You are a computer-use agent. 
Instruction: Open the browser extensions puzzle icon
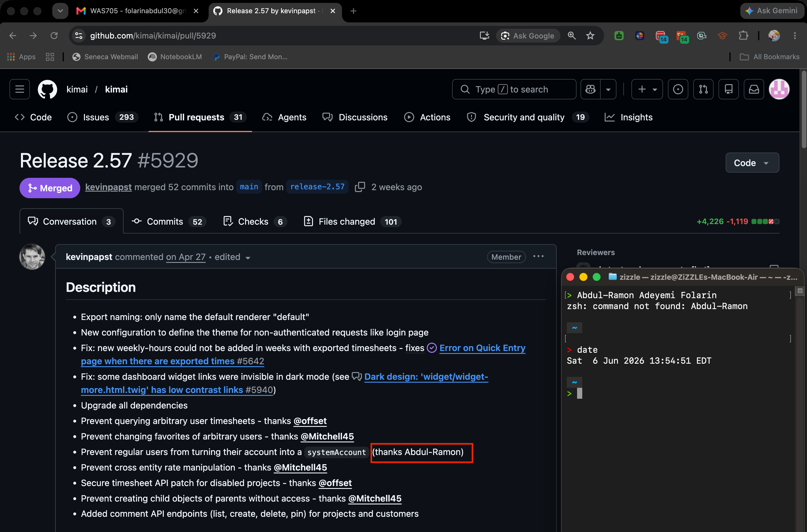[743, 36]
